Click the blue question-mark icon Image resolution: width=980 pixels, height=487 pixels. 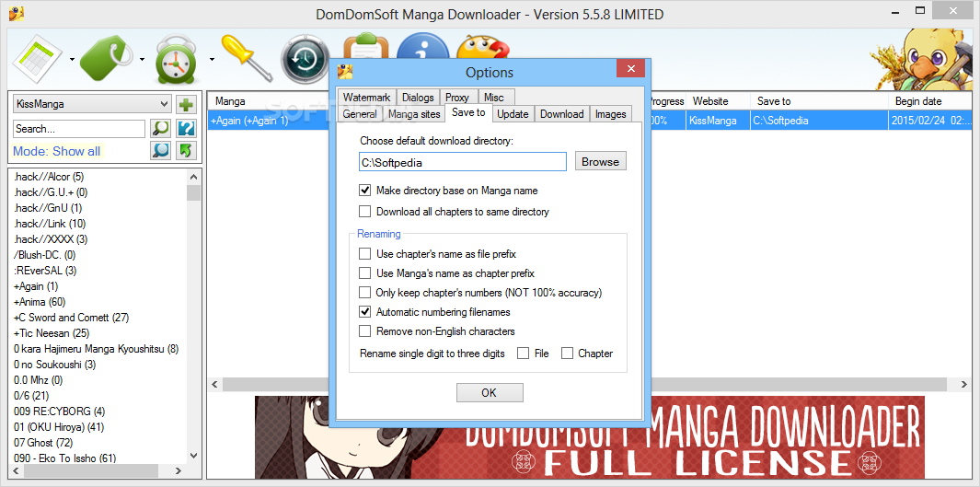pos(186,129)
